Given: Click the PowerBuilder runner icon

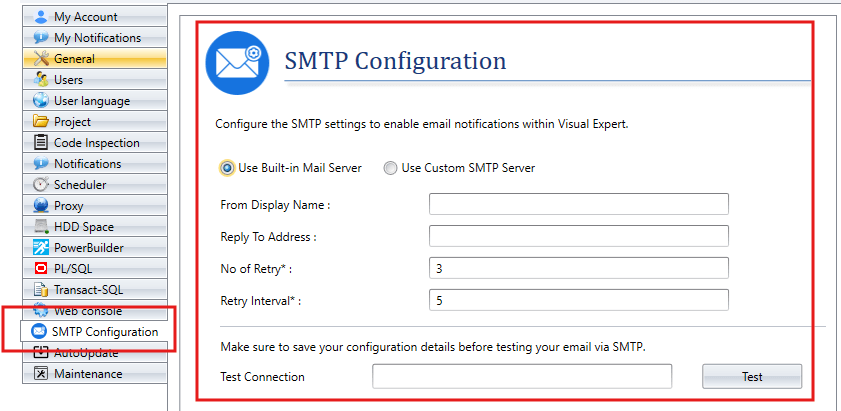Looking at the screenshot, I should 41,247.
